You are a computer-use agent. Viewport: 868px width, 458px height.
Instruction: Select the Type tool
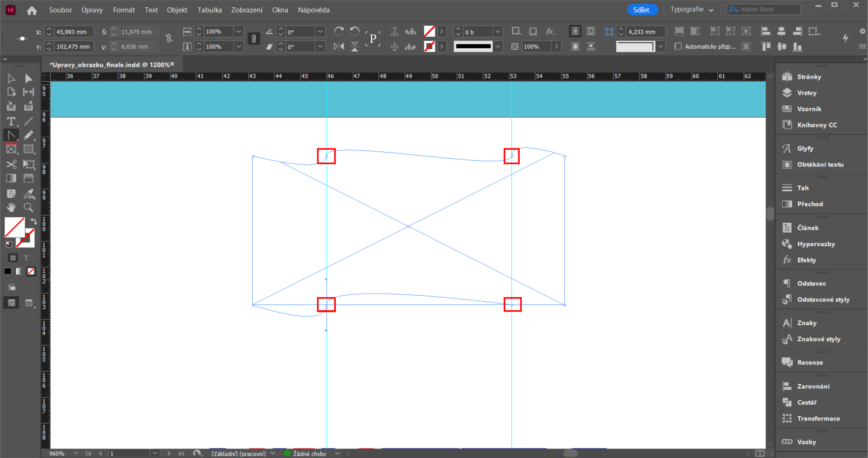11,122
